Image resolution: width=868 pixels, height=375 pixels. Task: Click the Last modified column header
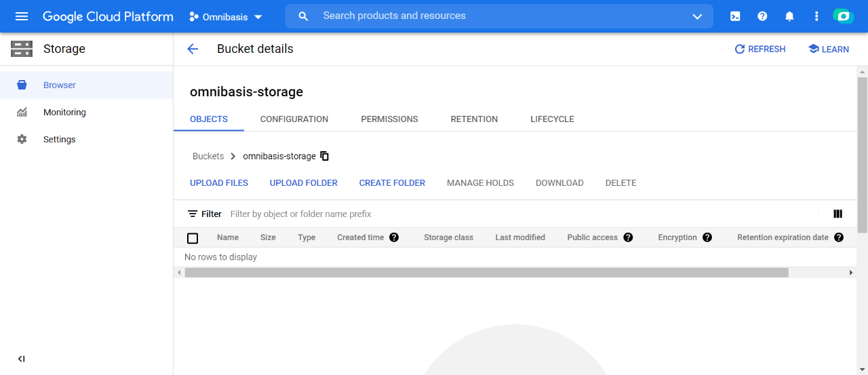(x=520, y=237)
